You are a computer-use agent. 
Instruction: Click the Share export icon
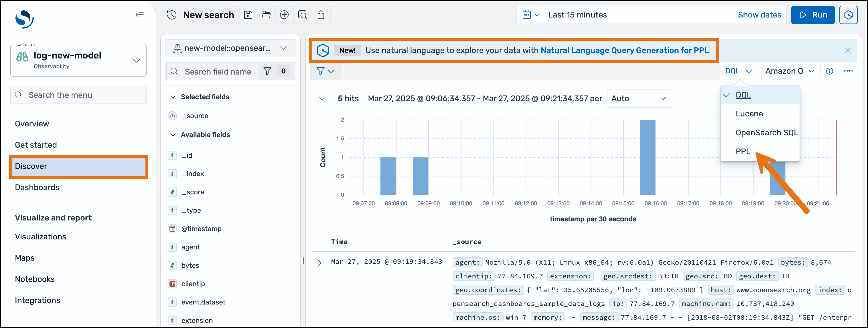[x=321, y=15]
